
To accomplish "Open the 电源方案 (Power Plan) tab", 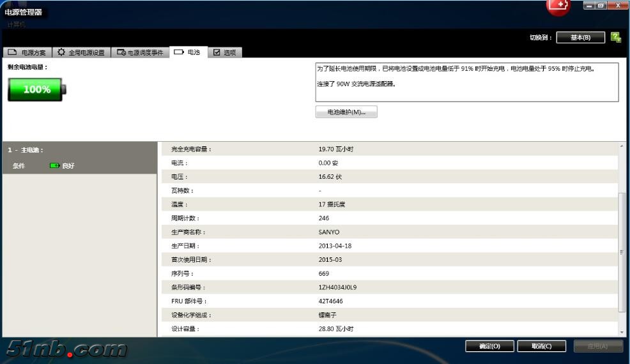I will click(27, 52).
